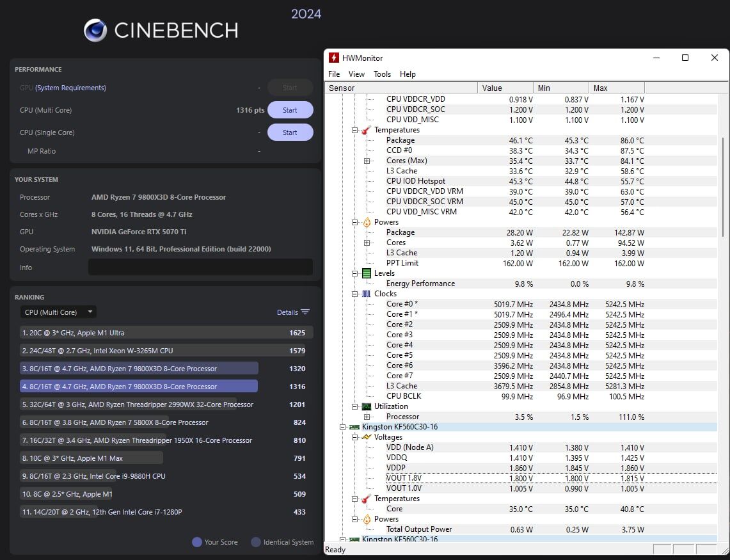Click the green Levels icon
Viewport: 730px width, 560px height.
point(367,273)
